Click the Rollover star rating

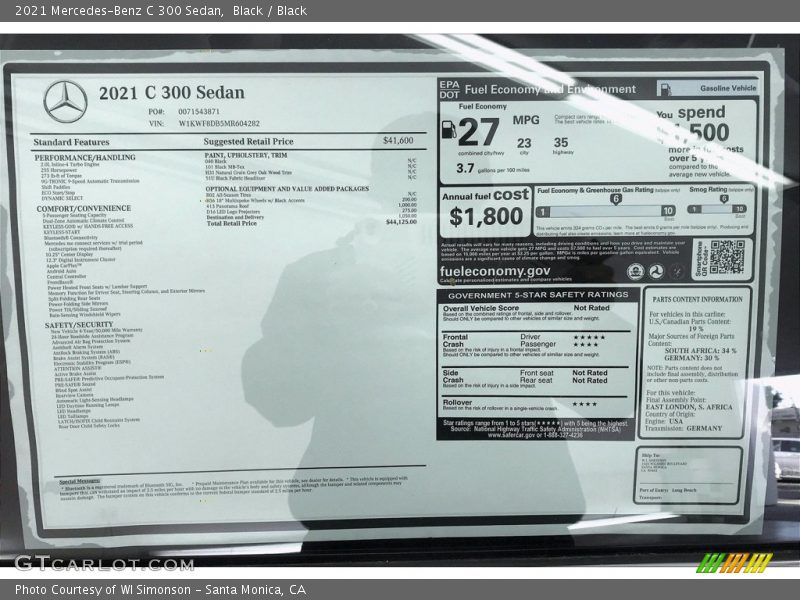pos(585,404)
